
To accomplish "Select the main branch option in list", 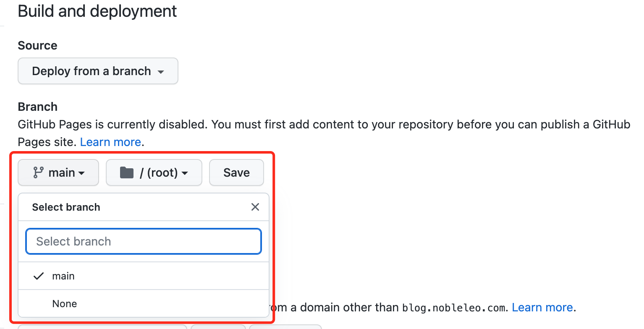I will (144, 276).
